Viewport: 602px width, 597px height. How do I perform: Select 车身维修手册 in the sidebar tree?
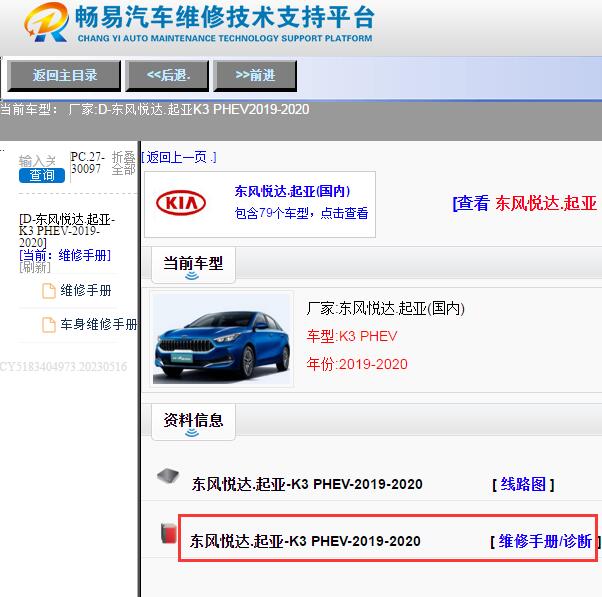point(99,325)
